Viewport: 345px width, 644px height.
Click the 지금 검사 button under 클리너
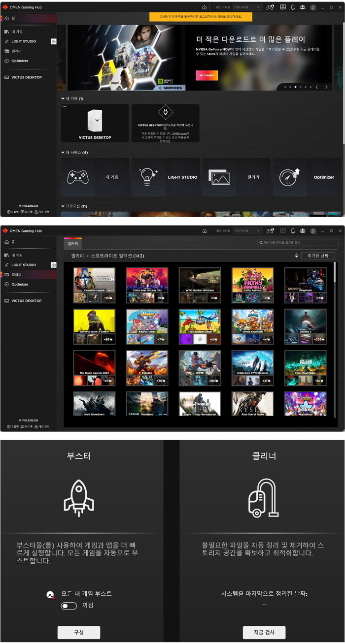264,633
